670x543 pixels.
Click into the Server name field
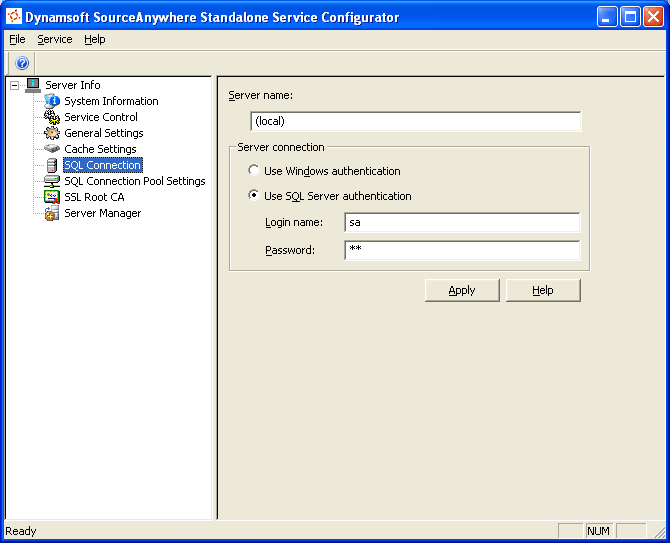[415, 121]
